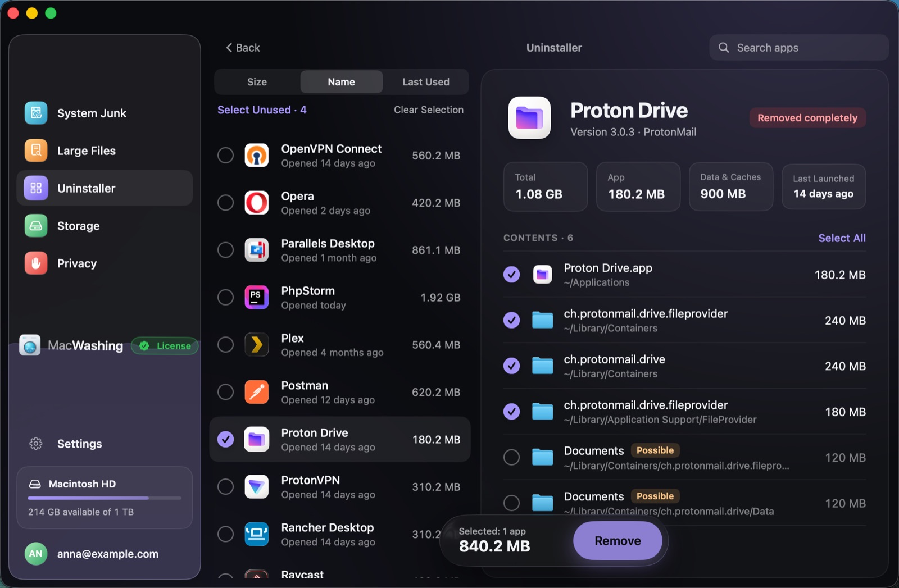Uncheck the Proton Drive.app content item
This screenshot has width=899, height=588.
pyautogui.click(x=511, y=275)
